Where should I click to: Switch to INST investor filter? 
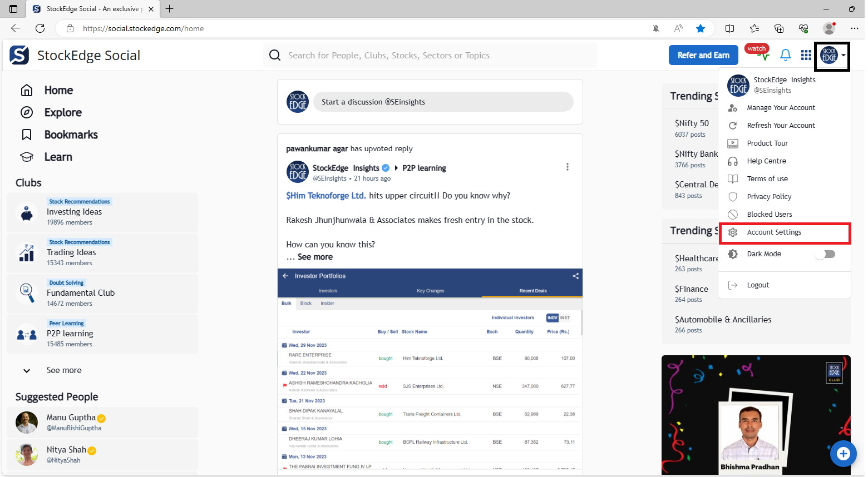(x=565, y=317)
